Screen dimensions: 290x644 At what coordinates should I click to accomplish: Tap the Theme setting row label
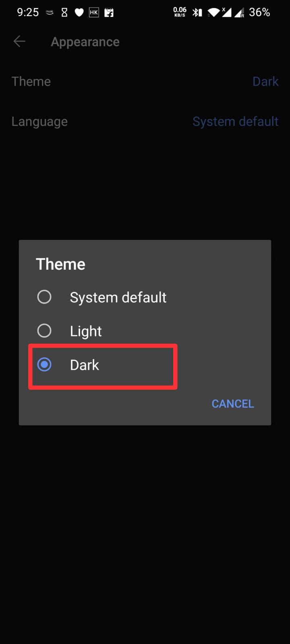(x=31, y=81)
